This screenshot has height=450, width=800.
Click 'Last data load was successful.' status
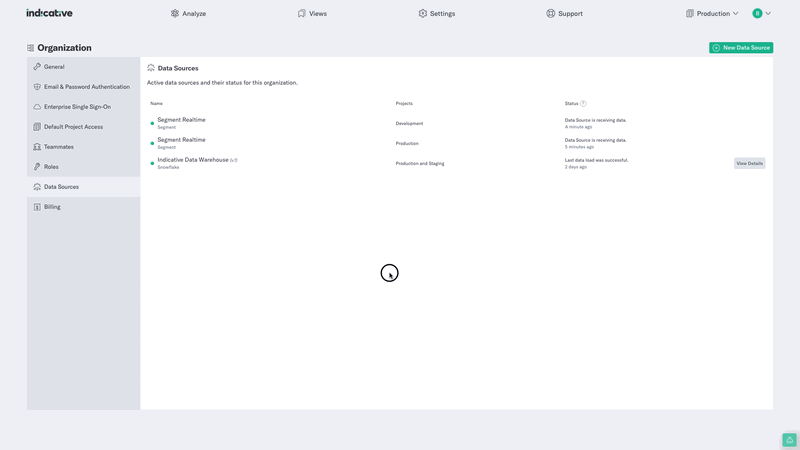[x=596, y=160]
